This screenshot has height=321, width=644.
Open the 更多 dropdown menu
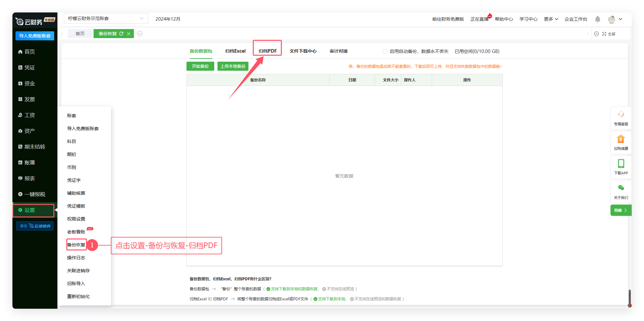pyautogui.click(x=551, y=19)
